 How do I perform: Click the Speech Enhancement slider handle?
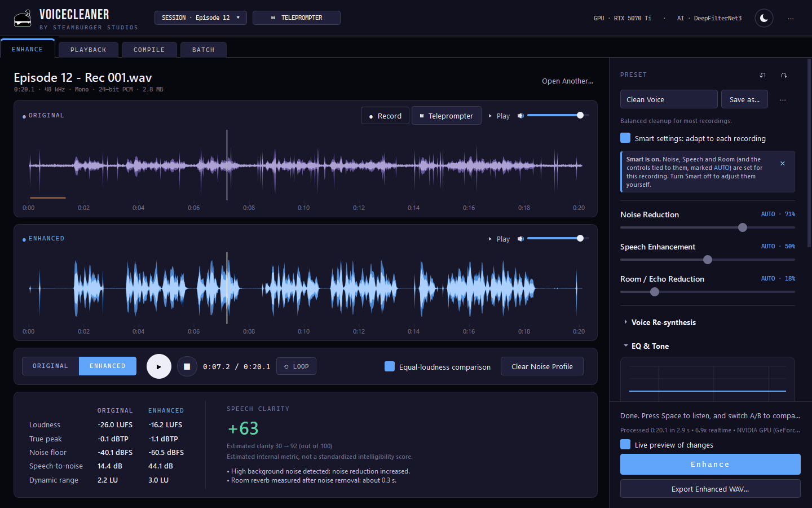(x=708, y=260)
